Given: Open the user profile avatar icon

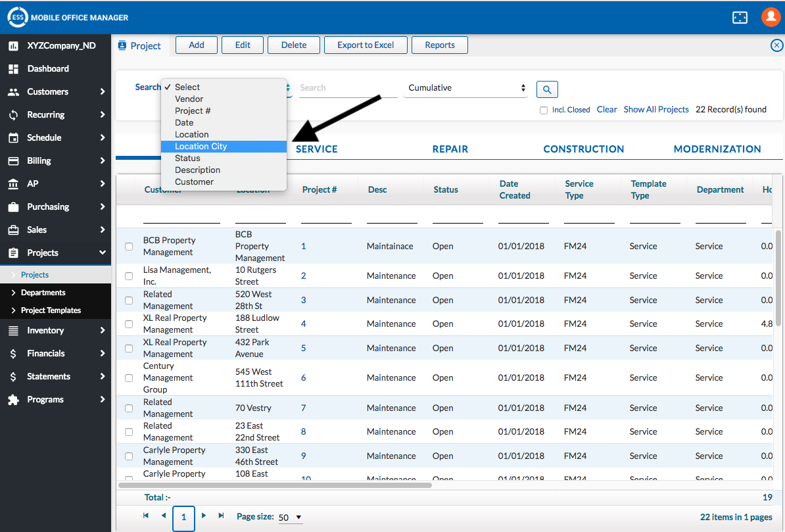Looking at the screenshot, I should coord(771,17).
